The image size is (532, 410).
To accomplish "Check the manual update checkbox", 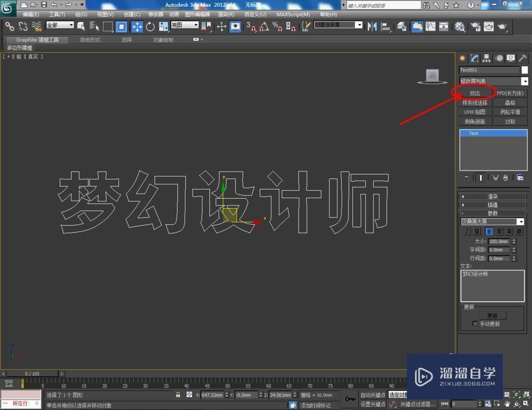I will pos(475,323).
